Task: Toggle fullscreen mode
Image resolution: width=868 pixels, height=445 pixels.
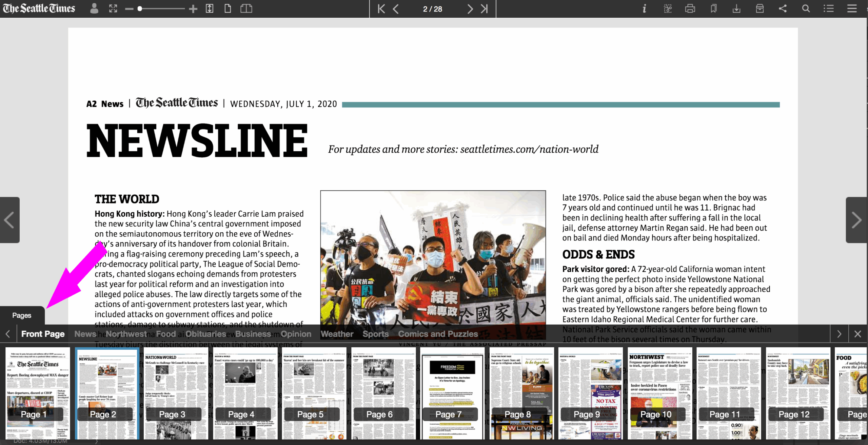Action: coord(113,9)
